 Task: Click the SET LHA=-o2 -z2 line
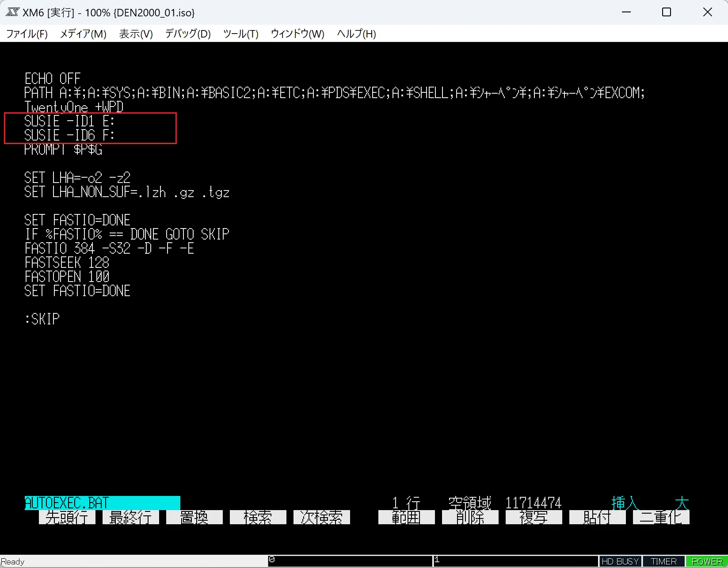[77, 178]
